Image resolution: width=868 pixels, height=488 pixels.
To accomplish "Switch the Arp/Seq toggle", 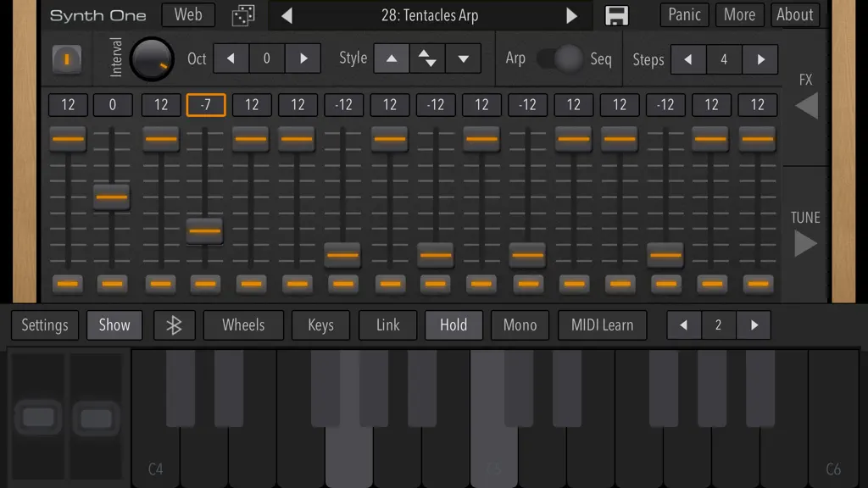I will click(559, 58).
